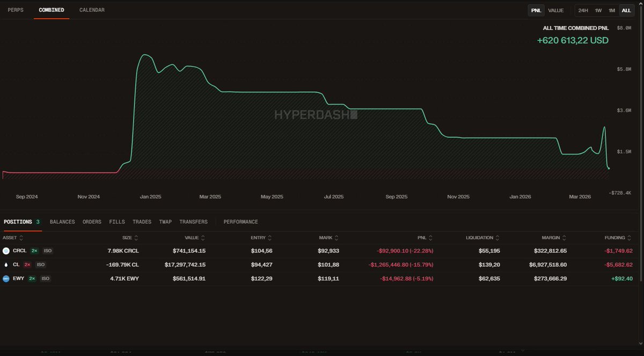Open the TRADES tab
This screenshot has width=644, height=356.
click(142, 222)
